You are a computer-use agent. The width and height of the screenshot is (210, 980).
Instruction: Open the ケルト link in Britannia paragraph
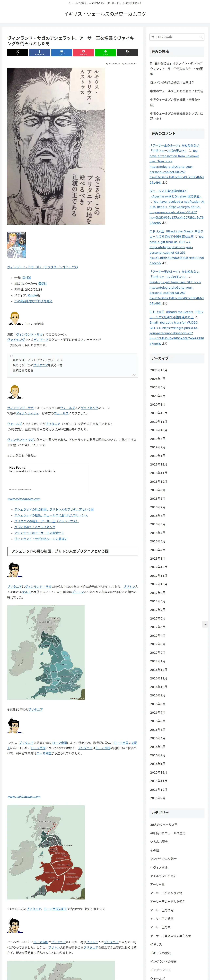tap(26, 592)
